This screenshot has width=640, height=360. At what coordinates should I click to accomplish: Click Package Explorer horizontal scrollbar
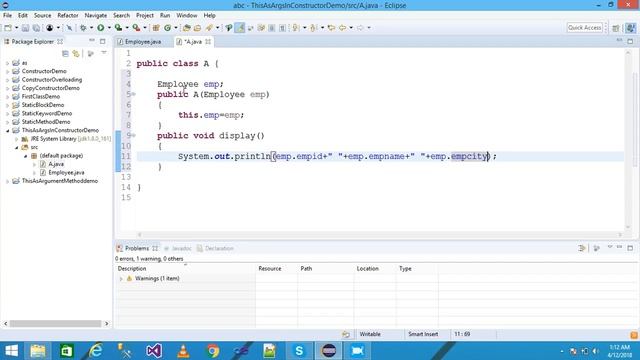click(x=56, y=324)
